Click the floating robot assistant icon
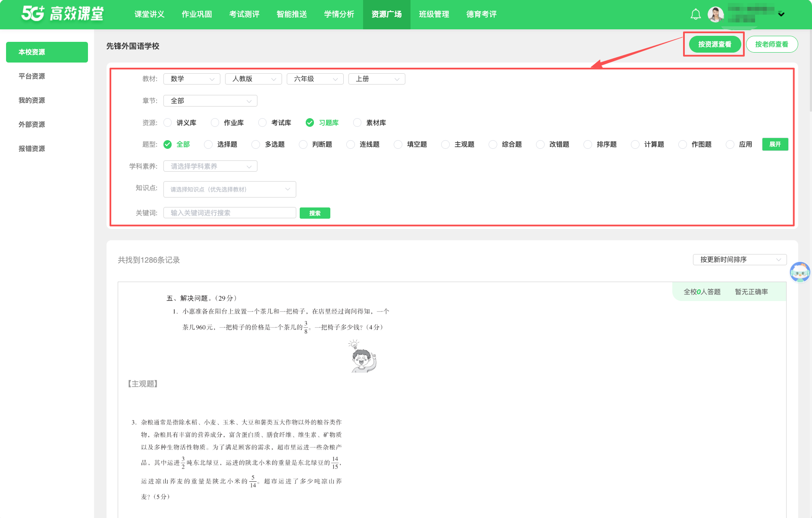This screenshot has height=518, width=812. (x=800, y=272)
